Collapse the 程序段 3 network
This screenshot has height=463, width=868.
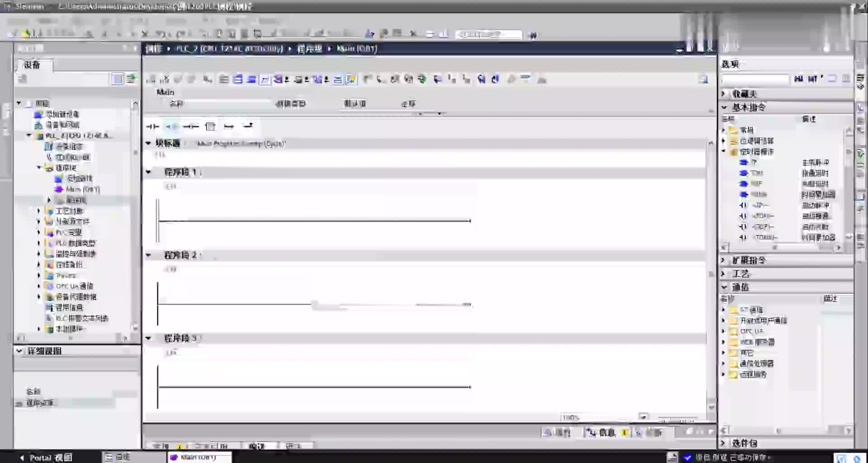(148, 338)
